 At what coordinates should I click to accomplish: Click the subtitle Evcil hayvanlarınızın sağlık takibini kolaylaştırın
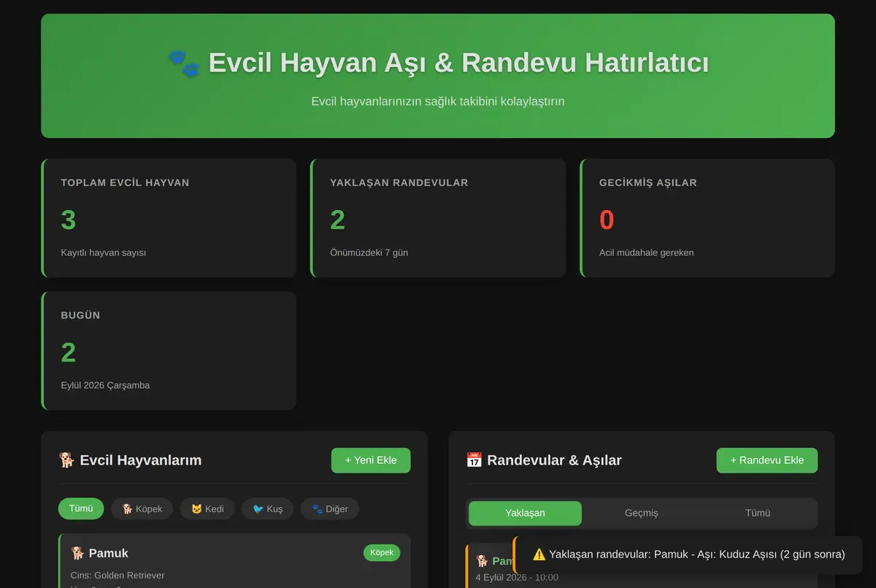pos(438,101)
